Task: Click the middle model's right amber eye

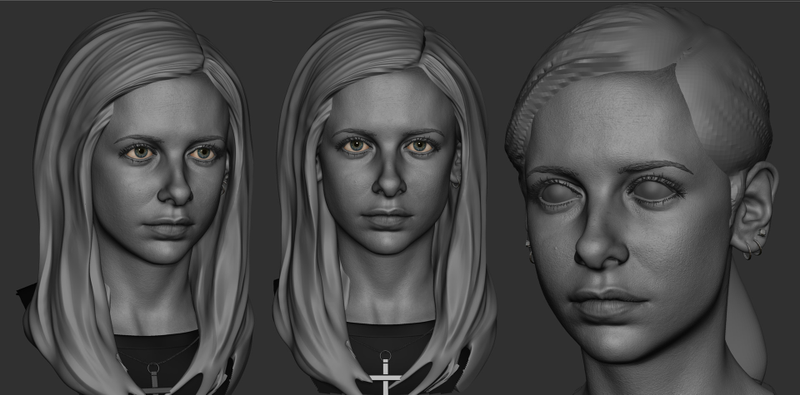Action: click(420, 146)
